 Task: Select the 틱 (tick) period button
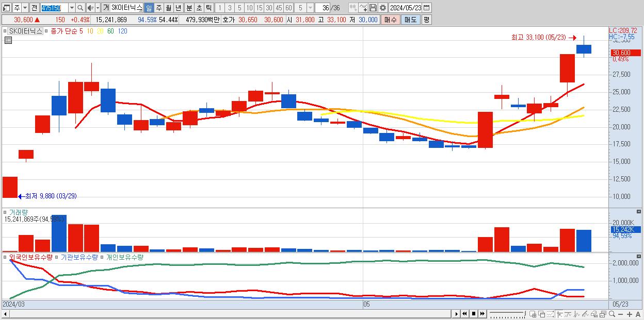(x=208, y=8)
